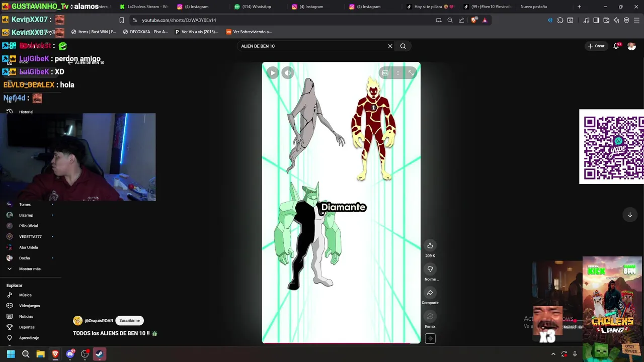The height and width of the screenshot is (362, 644).
Task: Open a new browser tab
Action: 579,7
